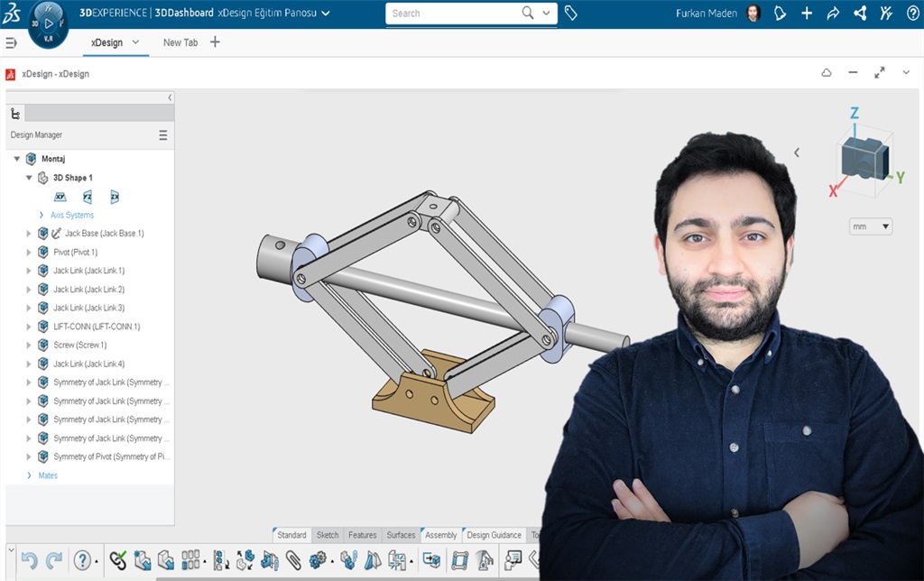Click the plus add-content icon in top bar
The height and width of the screenshot is (581, 924).
[x=807, y=13]
